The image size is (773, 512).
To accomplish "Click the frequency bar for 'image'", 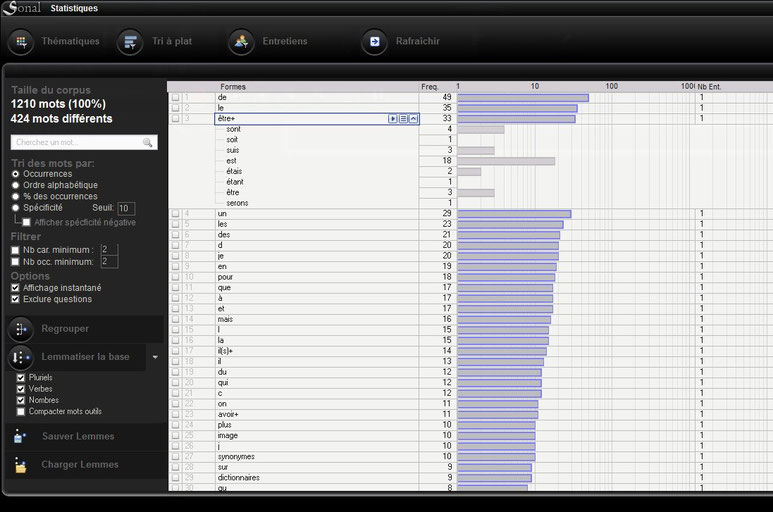I will point(496,436).
